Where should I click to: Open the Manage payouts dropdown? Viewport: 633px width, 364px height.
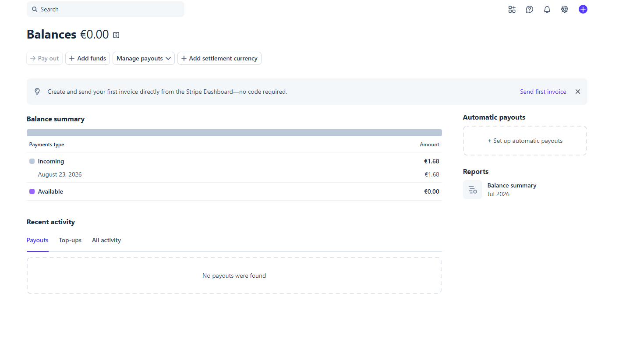click(x=144, y=58)
